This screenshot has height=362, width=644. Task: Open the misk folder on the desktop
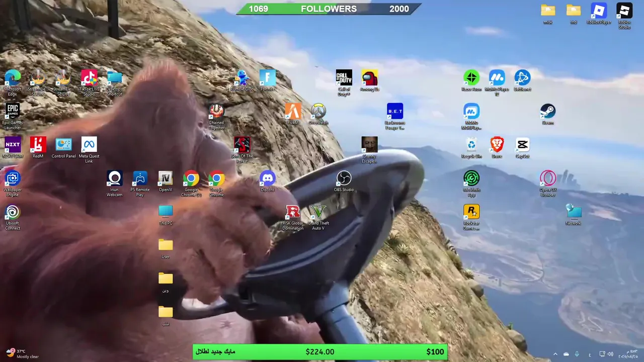548,14
